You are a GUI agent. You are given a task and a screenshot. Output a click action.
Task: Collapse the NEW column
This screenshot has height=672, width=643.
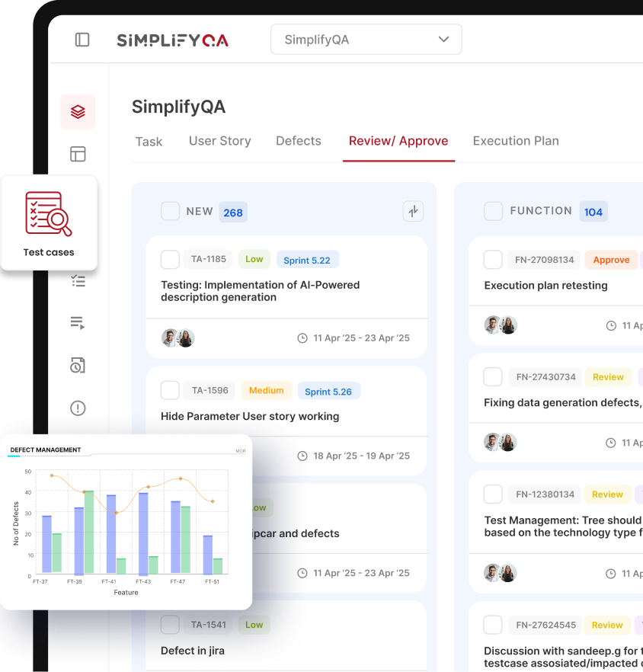coord(413,211)
